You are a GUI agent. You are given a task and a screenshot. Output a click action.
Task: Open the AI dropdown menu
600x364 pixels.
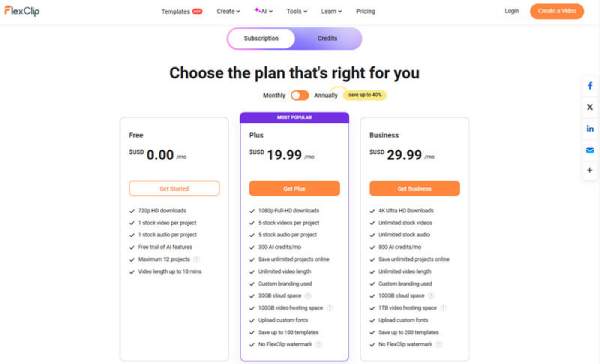pos(264,11)
